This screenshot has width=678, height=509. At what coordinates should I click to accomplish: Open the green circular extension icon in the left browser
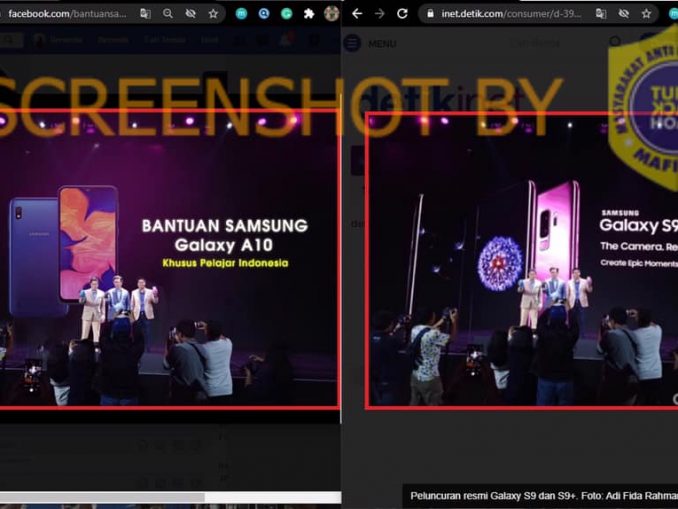point(286,14)
